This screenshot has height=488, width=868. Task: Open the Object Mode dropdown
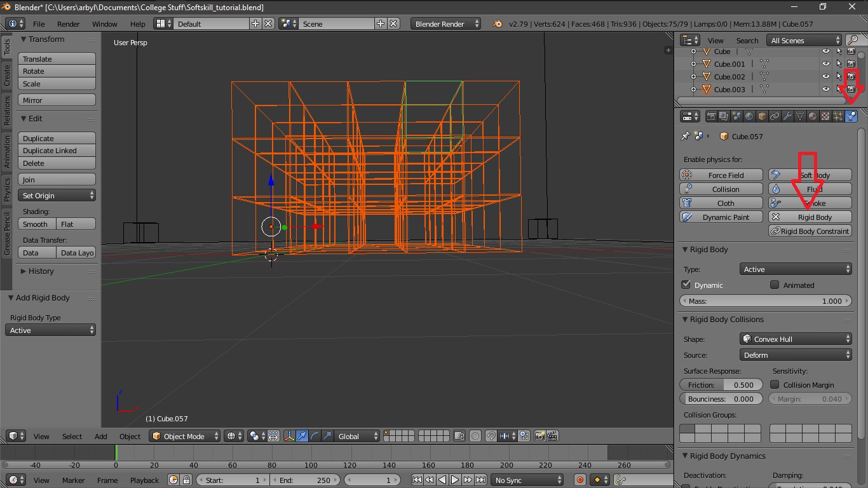184,436
